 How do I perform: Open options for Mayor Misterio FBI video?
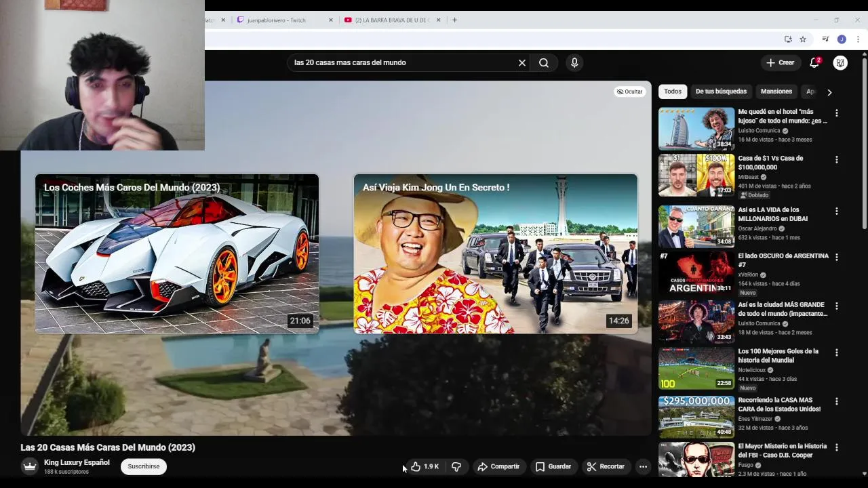pyautogui.click(x=837, y=447)
